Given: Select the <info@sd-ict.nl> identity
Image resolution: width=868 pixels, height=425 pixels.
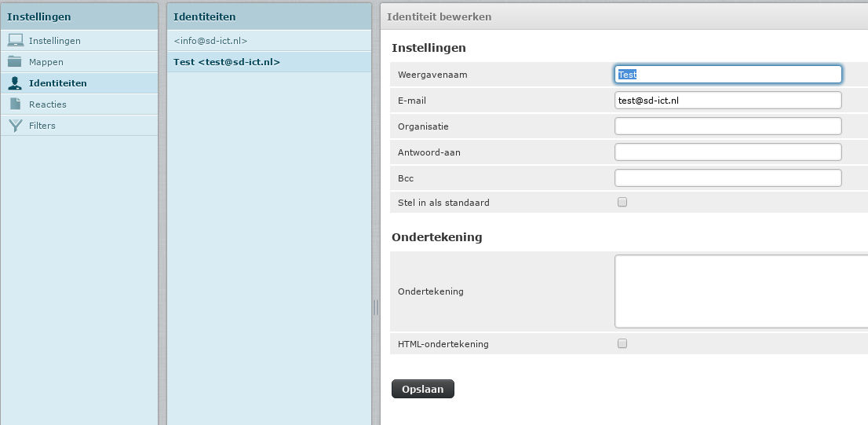Looking at the screenshot, I should [x=269, y=41].
